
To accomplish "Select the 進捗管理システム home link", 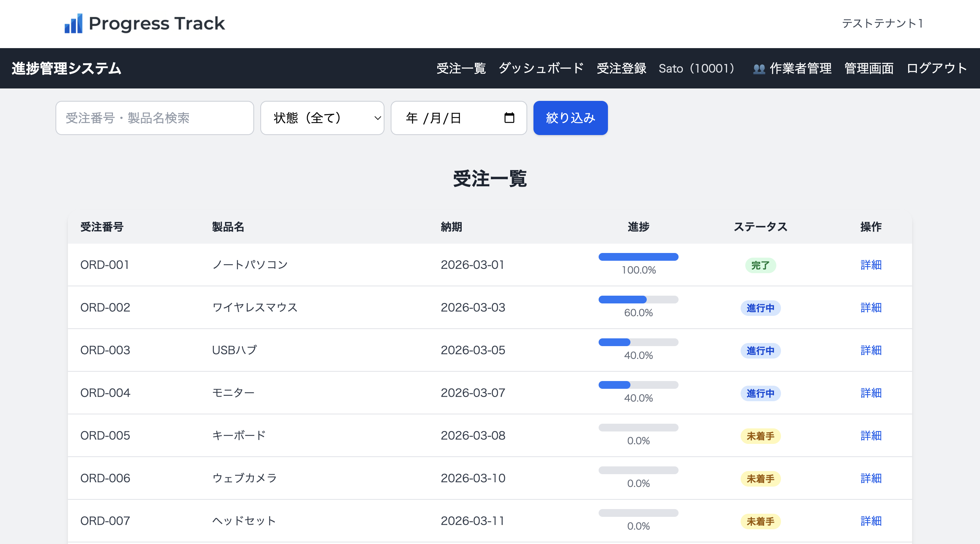I will pyautogui.click(x=66, y=68).
